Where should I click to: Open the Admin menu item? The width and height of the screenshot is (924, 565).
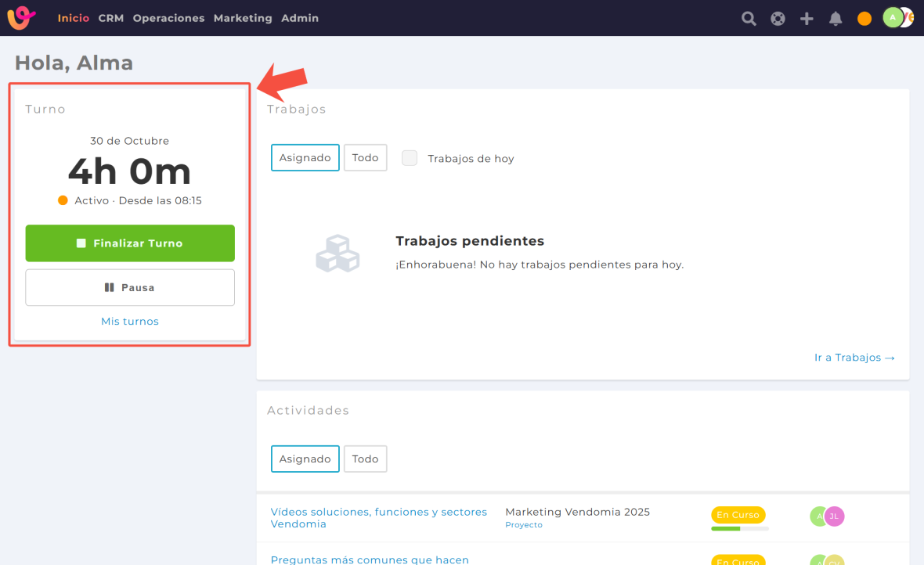click(300, 18)
